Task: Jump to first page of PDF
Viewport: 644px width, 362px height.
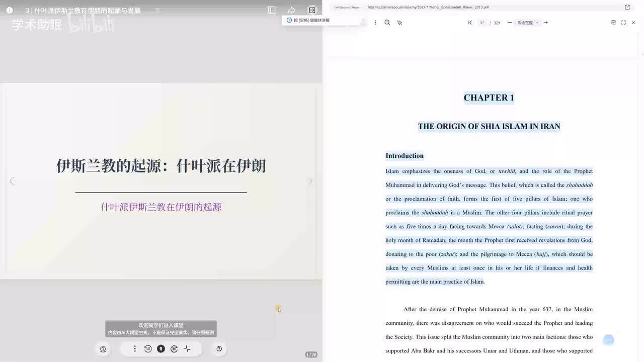Action: (x=470, y=23)
